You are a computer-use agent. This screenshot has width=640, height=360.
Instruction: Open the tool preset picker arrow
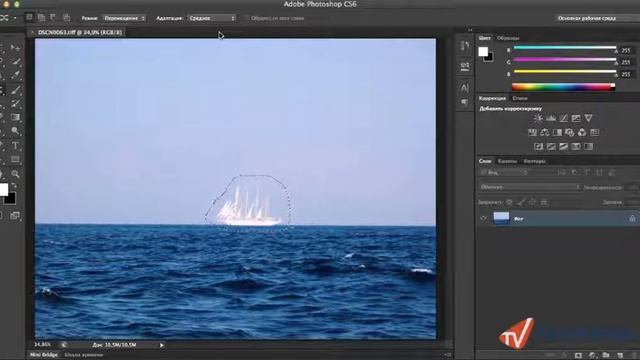[15, 18]
